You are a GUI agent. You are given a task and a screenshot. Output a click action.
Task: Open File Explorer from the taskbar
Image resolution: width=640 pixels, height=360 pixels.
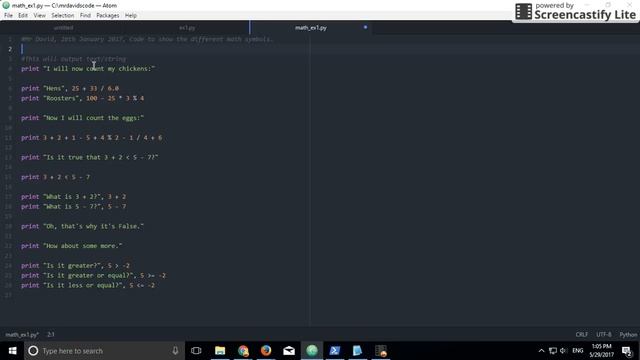(220, 351)
